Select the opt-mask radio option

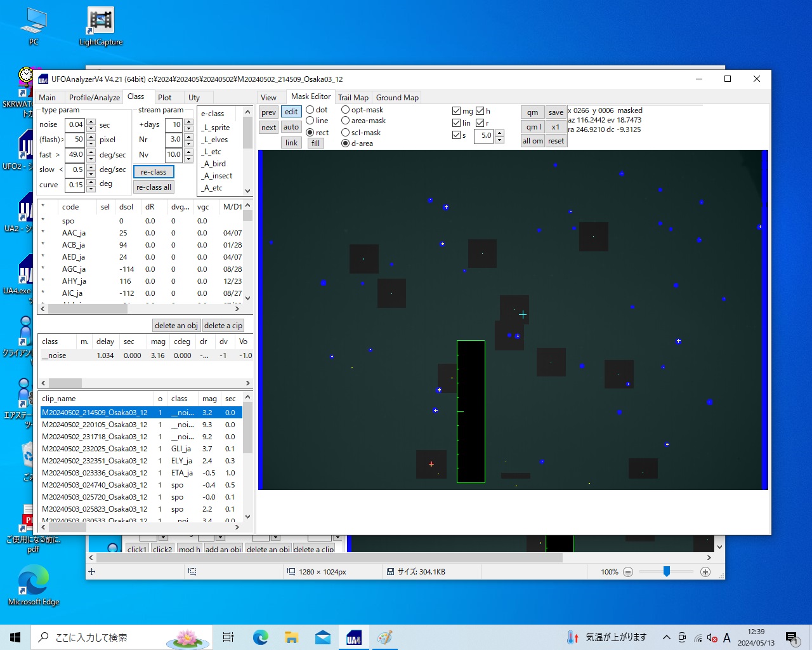pos(346,110)
